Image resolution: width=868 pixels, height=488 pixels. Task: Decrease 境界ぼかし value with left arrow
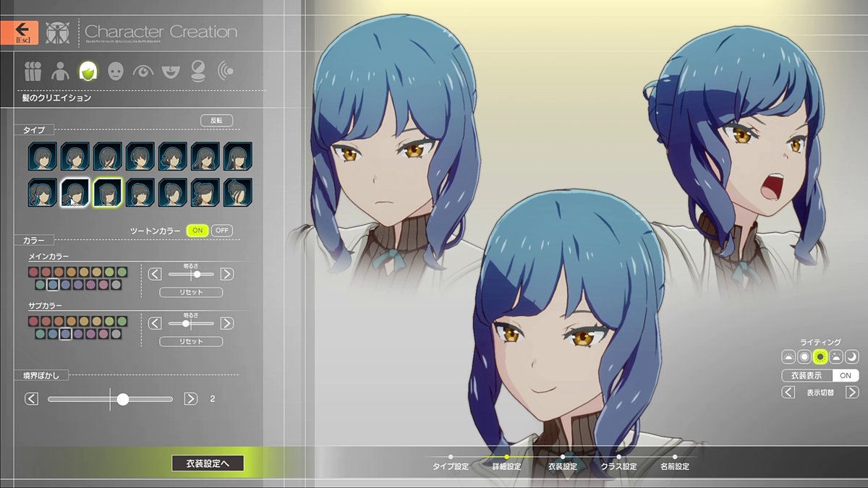pyautogui.click(x=31, y=398)
